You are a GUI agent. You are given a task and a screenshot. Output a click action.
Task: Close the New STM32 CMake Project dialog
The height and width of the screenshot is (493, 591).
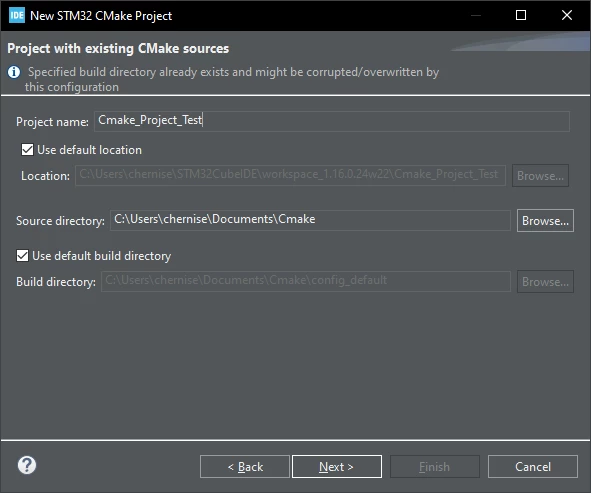tap(567, 15)
